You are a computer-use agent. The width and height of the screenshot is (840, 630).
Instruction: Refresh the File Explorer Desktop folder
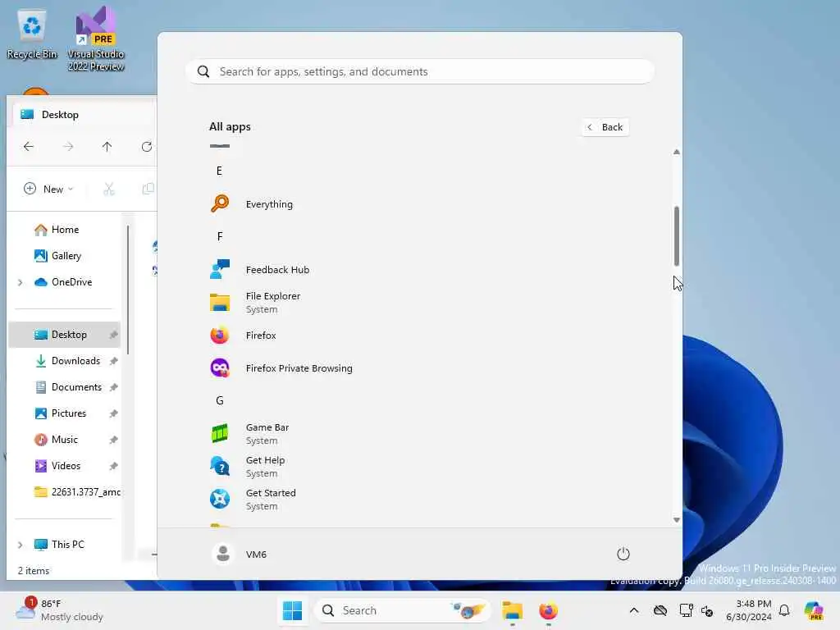point(146,146)
